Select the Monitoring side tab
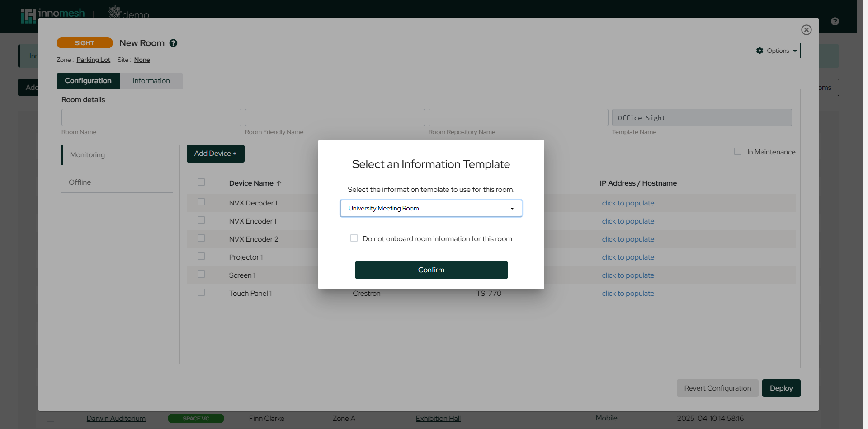The width and height of the screenshot is (868, 429). pos(117,155)
